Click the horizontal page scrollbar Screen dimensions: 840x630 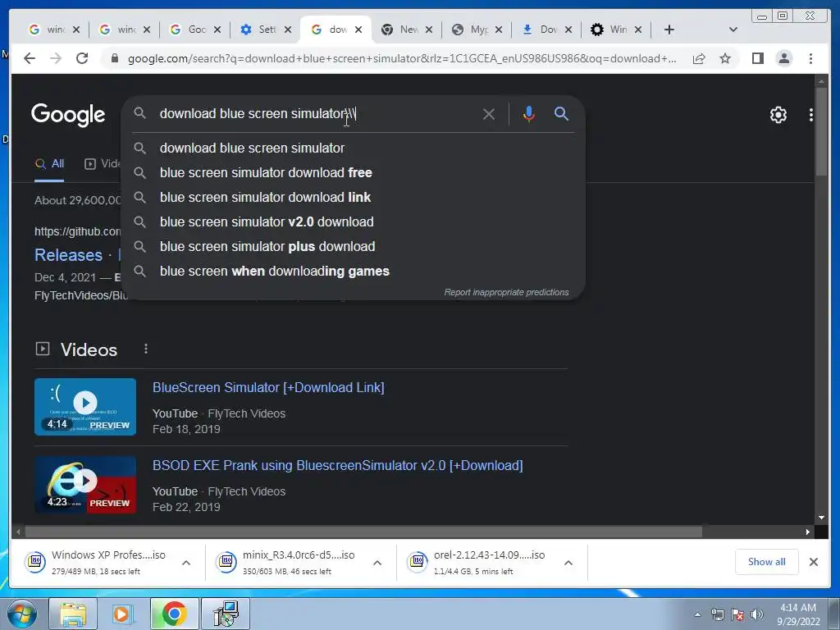click(x=363, y=532)
